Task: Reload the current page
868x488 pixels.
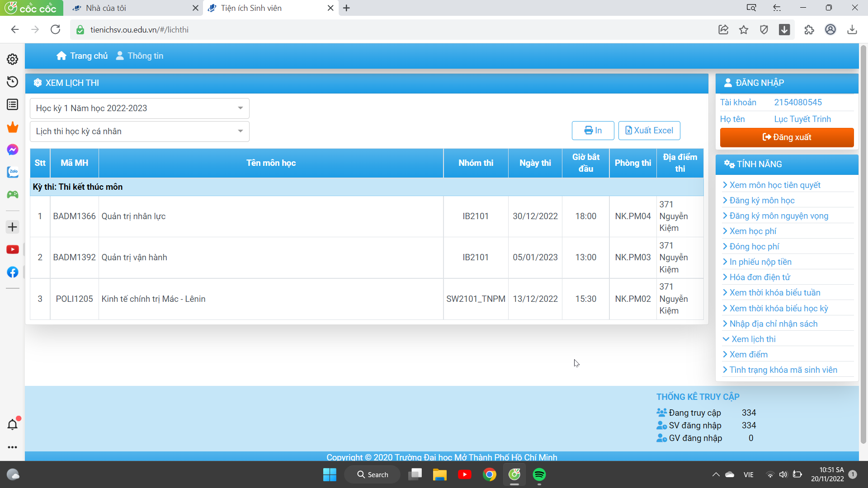Action: coord(55,30)
